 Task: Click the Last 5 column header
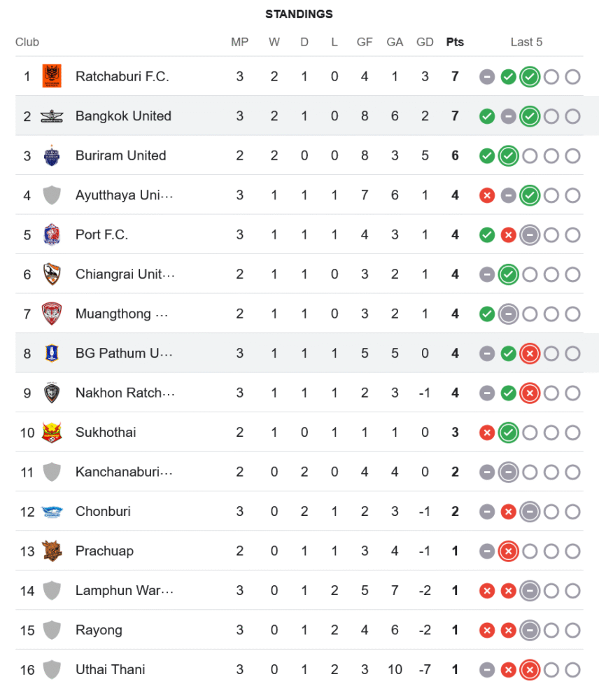pos(526,42)
